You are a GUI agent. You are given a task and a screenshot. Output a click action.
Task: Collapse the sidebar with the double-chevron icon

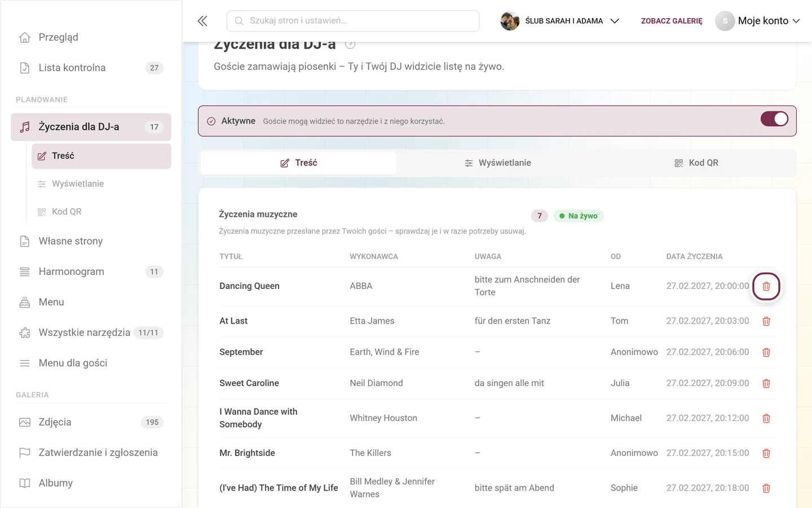click(x=202, y=21)
